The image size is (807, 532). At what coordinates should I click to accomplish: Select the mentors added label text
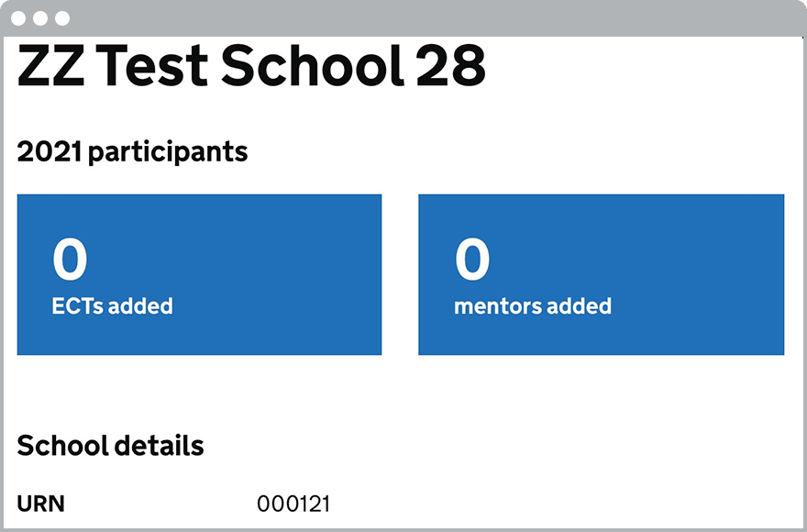[x=533, y=306]
